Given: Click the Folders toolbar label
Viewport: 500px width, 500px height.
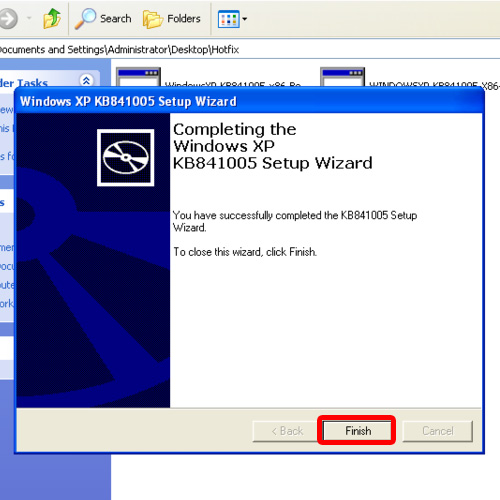Looking at the screenshot, I should tap(184, 19).
